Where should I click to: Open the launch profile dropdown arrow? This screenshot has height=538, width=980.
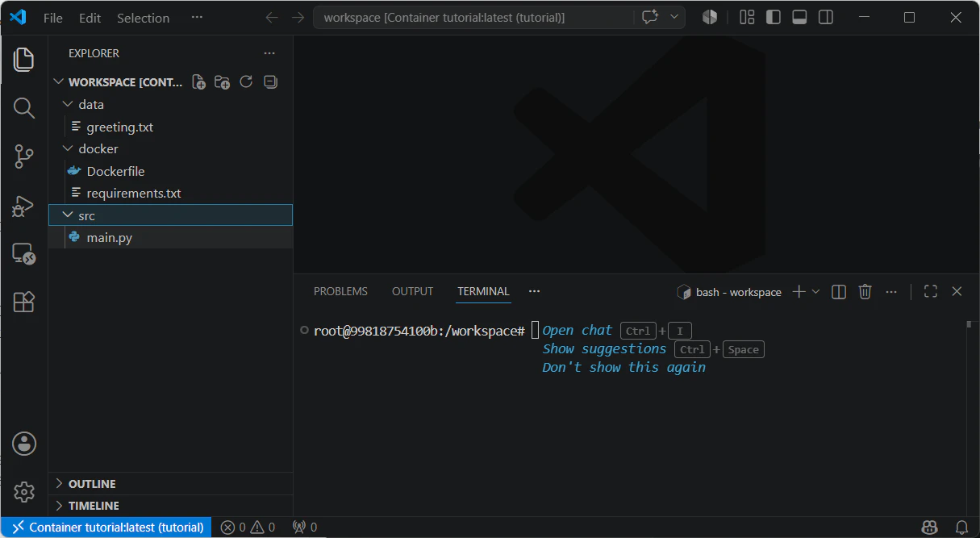pyautogui.click(x=815, y=292)
